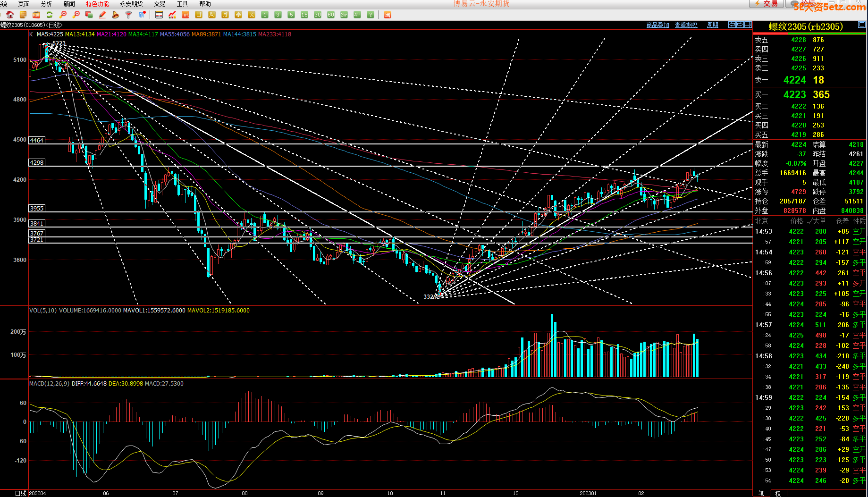Click the 螺纹2305(010605)<日线> chart title
Viewport: 868px width, 497px height.
tap(31, 25)
